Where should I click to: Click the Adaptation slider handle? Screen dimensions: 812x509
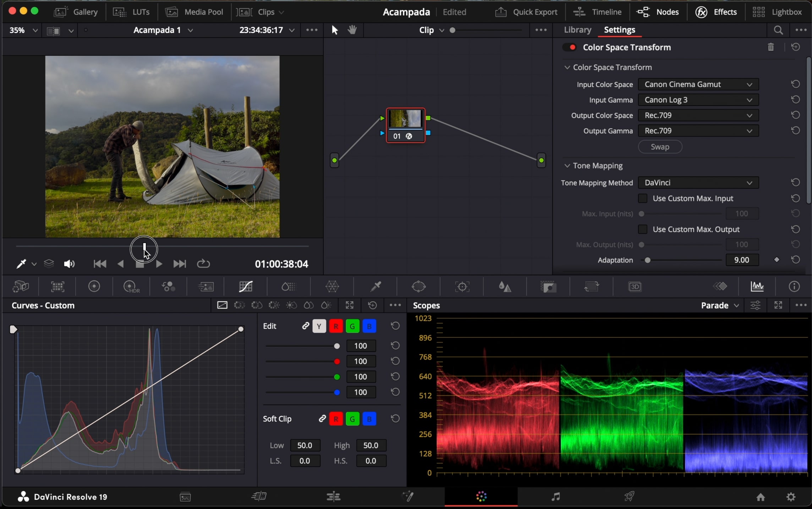point(648,260)
